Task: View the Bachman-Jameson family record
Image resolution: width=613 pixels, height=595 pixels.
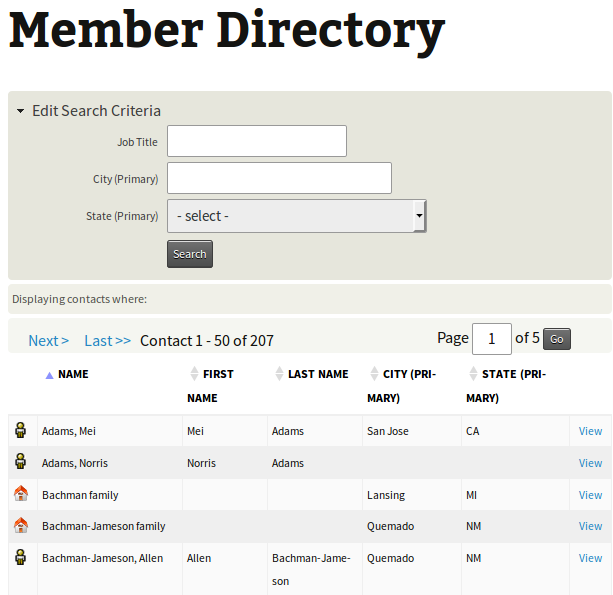Action: [x=590, y=526]
